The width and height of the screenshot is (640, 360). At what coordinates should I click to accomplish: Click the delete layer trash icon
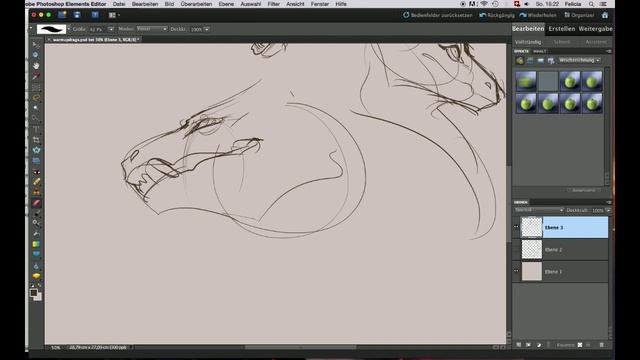pos(601,345)
